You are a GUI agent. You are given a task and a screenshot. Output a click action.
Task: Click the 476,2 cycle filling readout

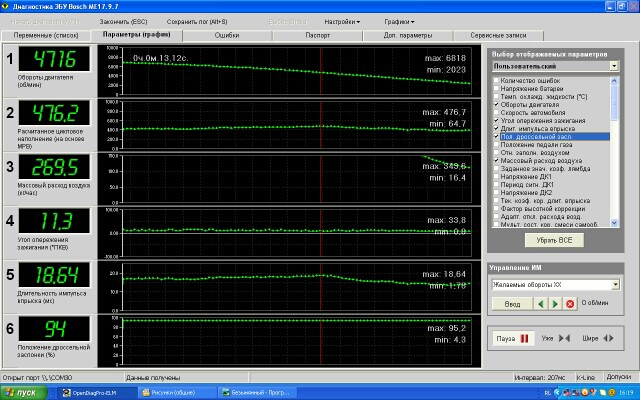(54, 113)
